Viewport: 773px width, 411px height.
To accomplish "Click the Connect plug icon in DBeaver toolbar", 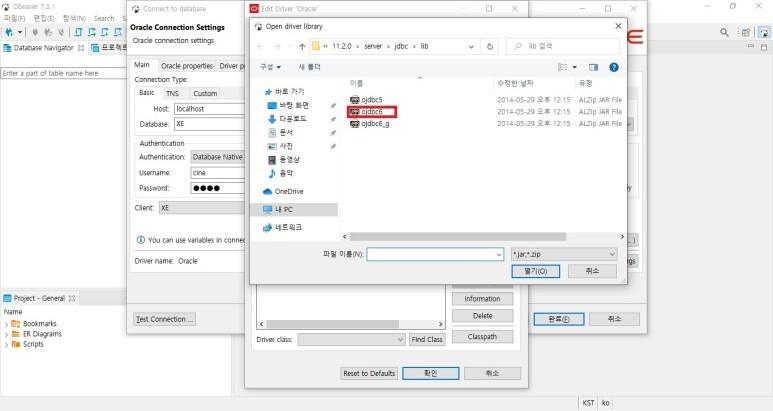I will point(35,33).
